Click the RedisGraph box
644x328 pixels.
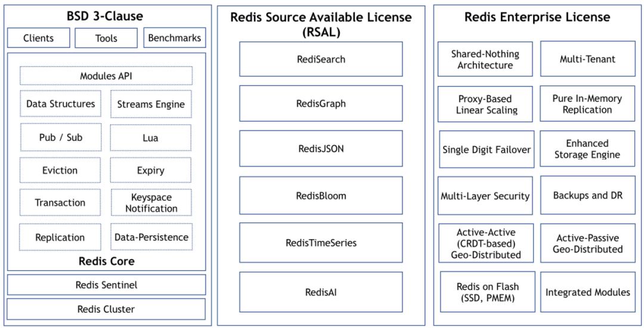pos(321,103)
